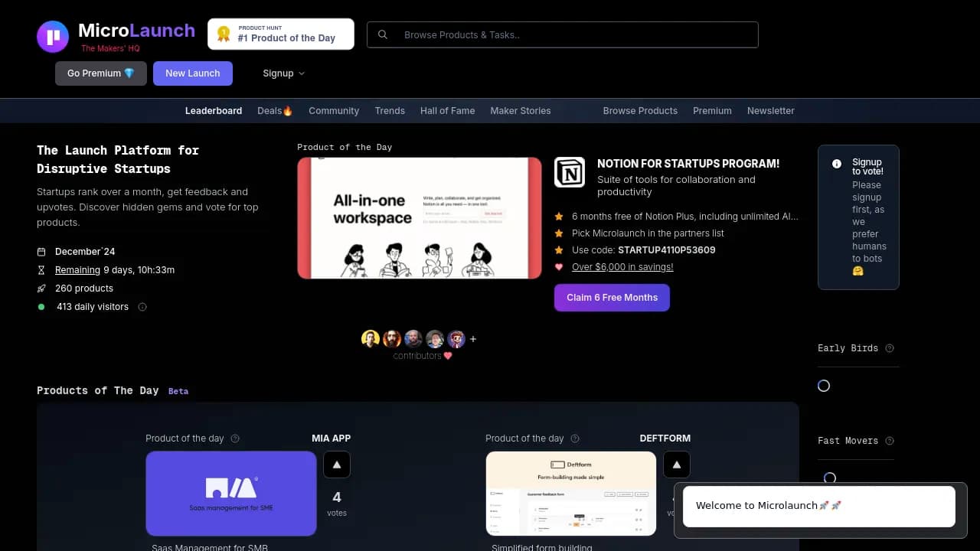Click the Product Hunt medal badge icon

(224, 34)
